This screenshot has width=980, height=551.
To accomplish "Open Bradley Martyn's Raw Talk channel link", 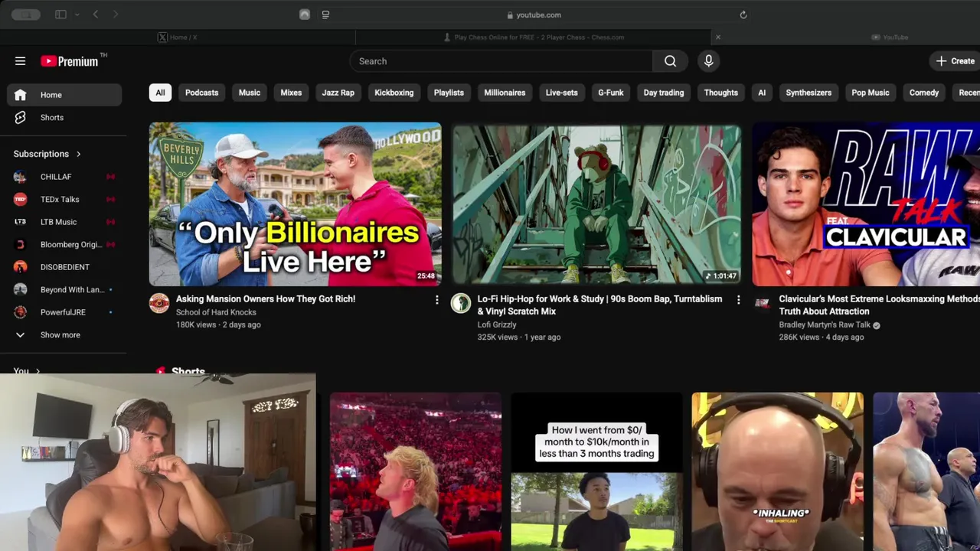I will (825, 324).
